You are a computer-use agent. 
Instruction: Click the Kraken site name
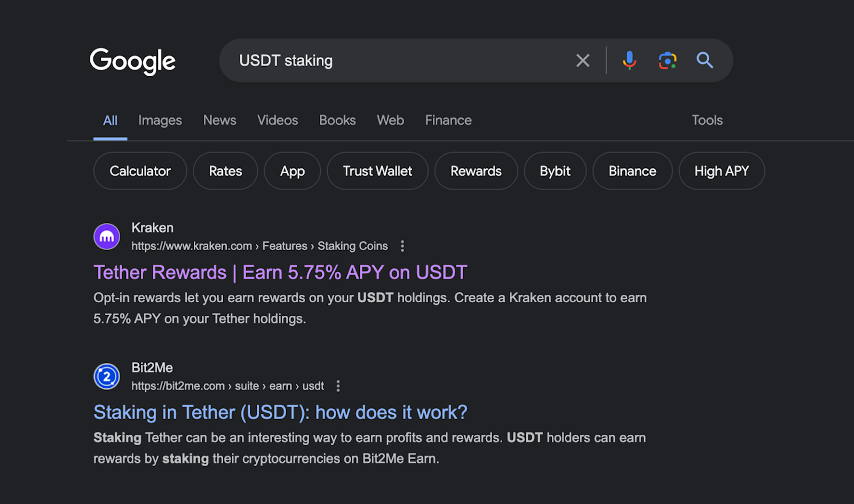[153, 228]
